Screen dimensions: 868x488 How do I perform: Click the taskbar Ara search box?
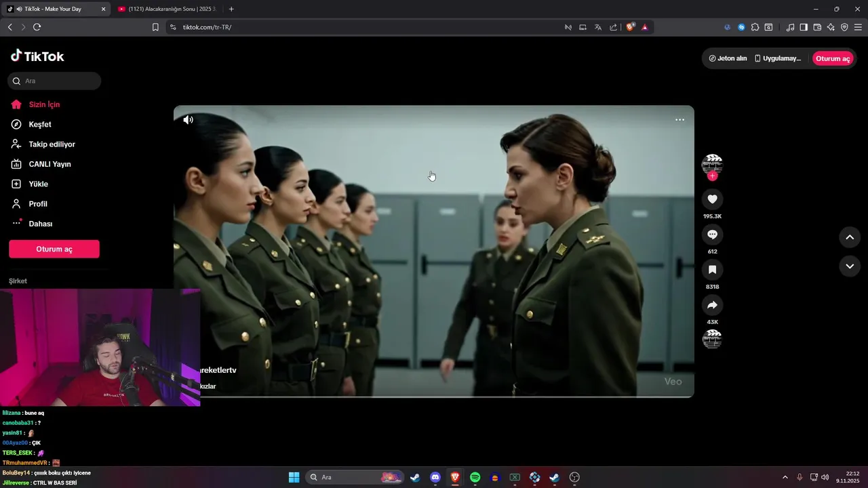pos(355,477)
